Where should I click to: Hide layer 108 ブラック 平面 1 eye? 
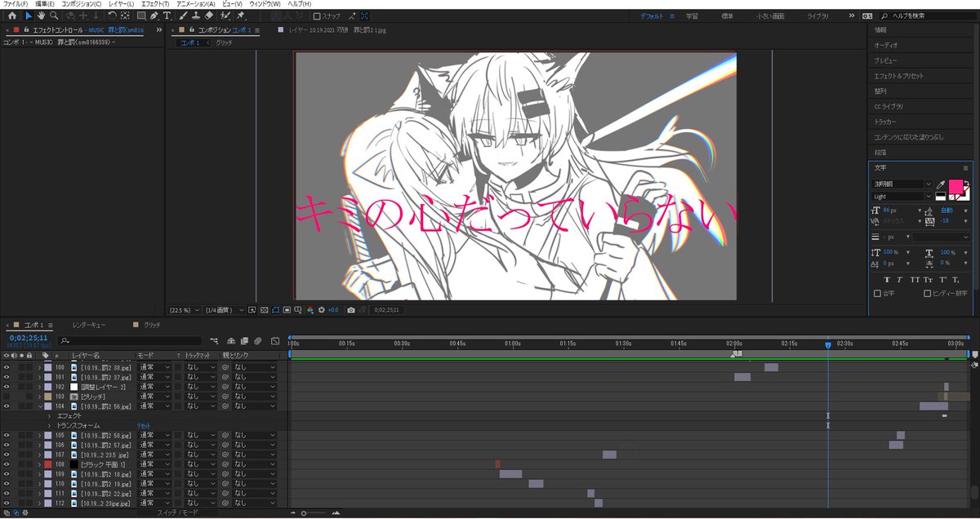coord(7,464)
